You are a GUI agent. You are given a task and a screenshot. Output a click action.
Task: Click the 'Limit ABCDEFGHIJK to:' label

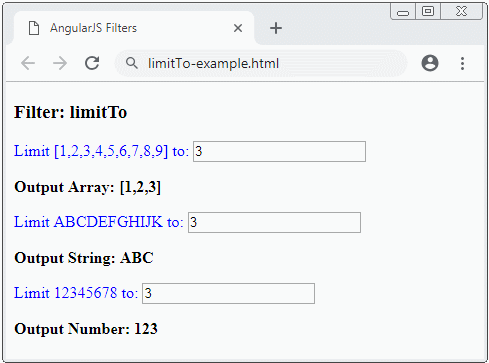click(x=99, y=222)
